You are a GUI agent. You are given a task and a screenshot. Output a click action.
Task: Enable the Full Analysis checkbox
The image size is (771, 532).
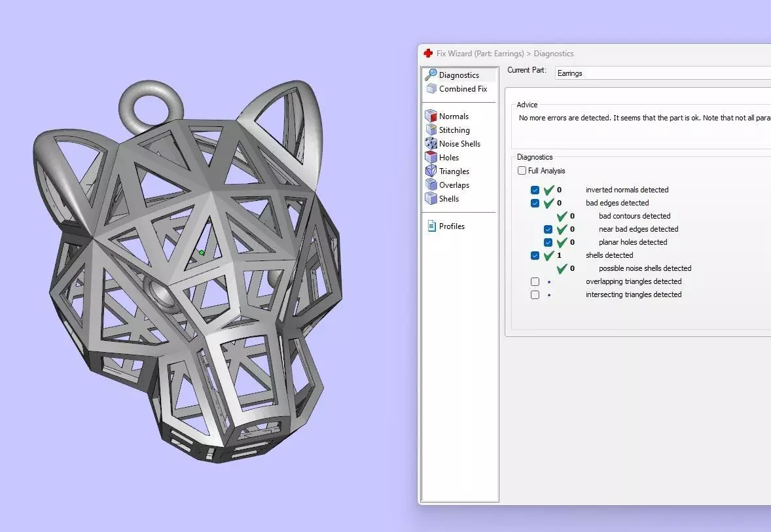point(522,171)
